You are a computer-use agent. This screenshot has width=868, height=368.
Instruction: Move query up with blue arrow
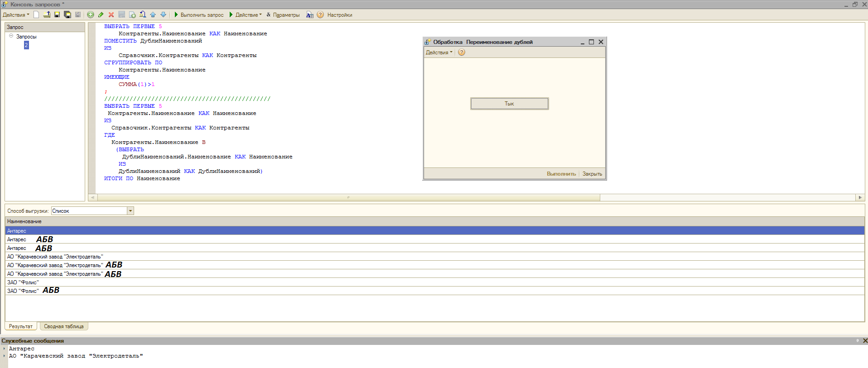click(153, 15)
